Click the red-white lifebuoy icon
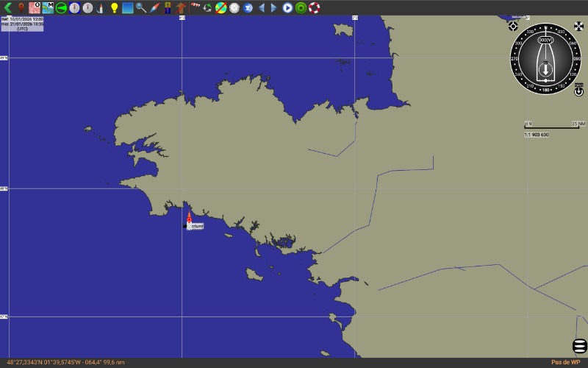Image resolution: width=588 pixels, height=368 pixels. 314,7
